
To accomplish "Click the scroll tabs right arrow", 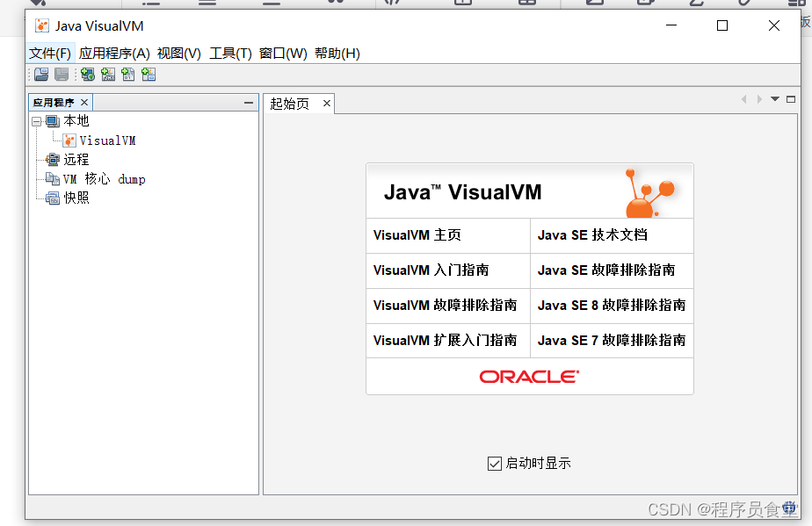I will point(759,99).
